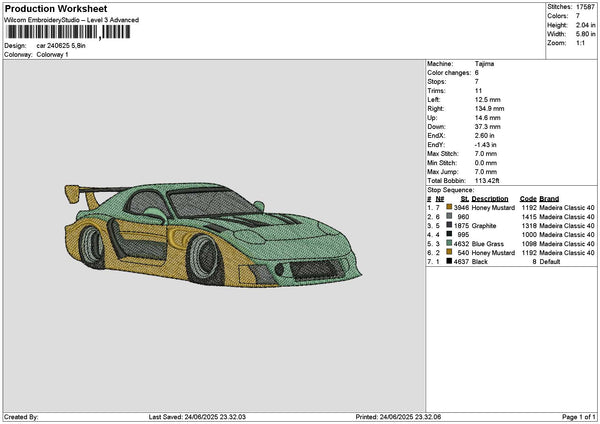Click the Colorway 1 label
This screenshot has height=424, width=600.
pyautogui.click(x=54, y=55)
